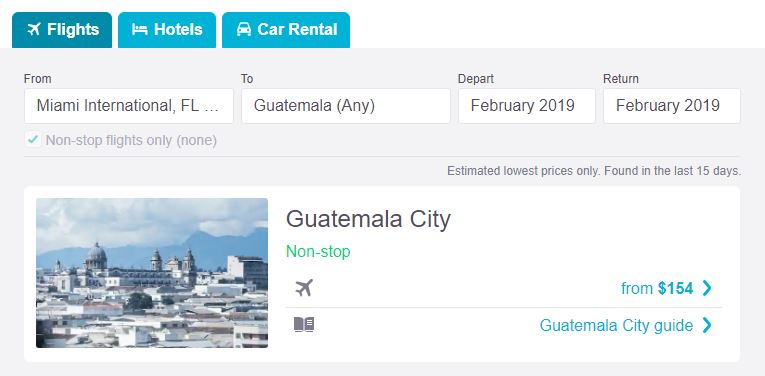Switch to the Hotels tab
Viewport: 765px width, 376px height.
pos(167,30)
